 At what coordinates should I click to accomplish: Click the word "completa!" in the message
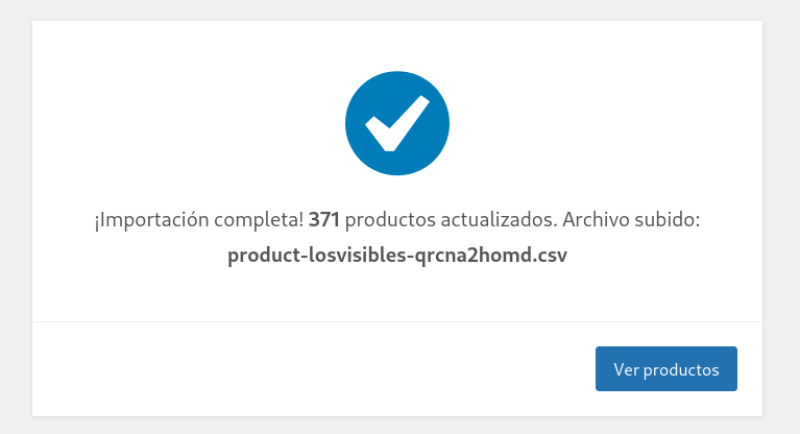click(255, 220)
